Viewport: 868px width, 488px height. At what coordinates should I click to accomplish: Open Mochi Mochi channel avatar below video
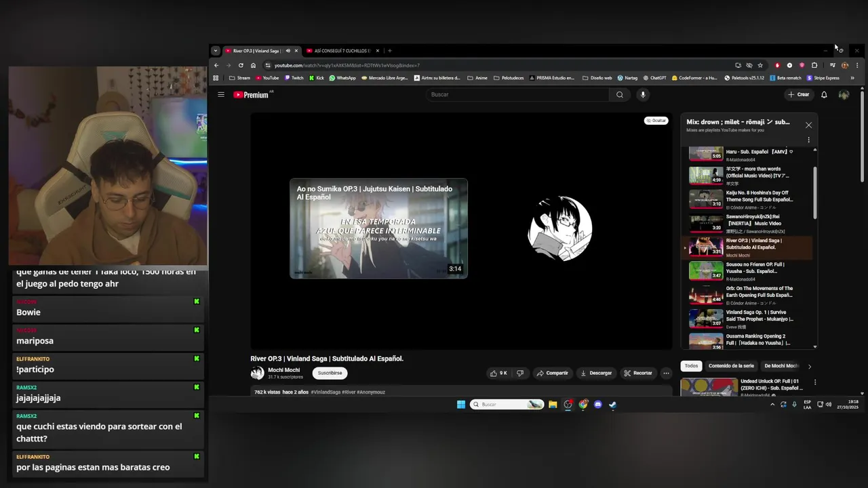257,373
